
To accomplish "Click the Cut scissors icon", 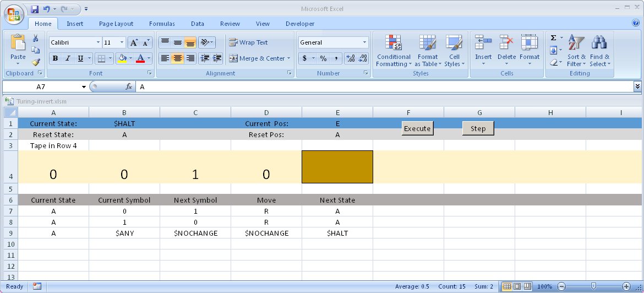I will pos(36,39).
